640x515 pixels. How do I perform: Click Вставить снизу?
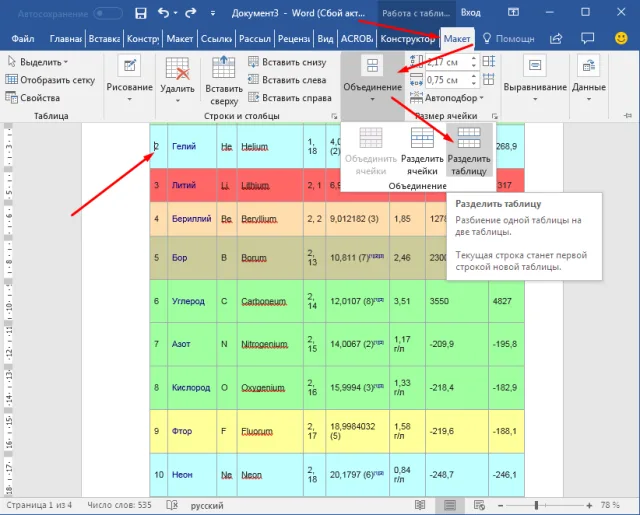(x=287, y=62)
